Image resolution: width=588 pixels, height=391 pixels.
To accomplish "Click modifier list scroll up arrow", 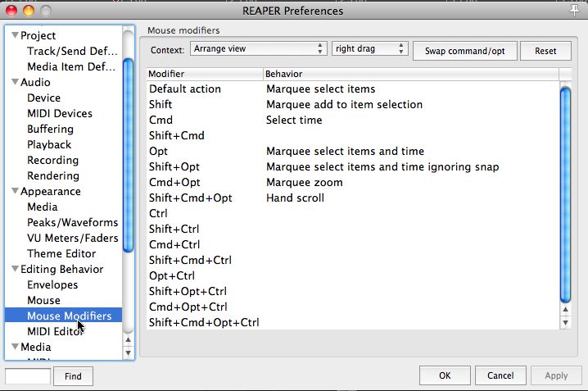I will 565,310.
